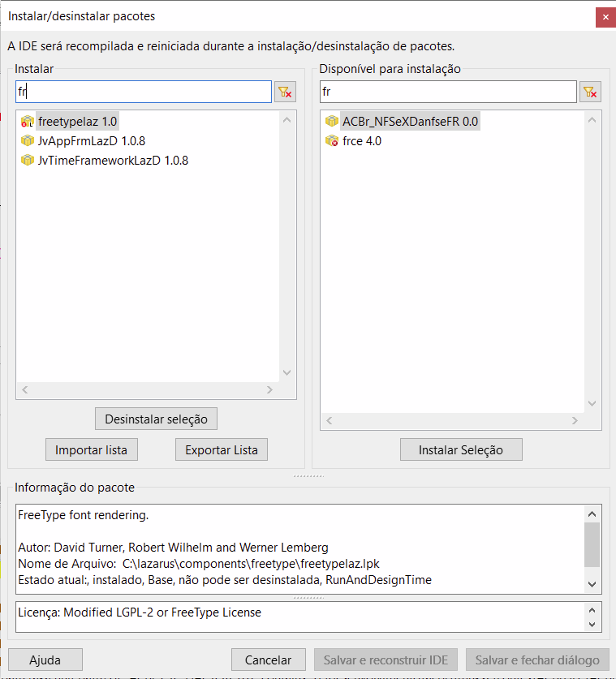Click Exportar Lista button

[222, 449]
